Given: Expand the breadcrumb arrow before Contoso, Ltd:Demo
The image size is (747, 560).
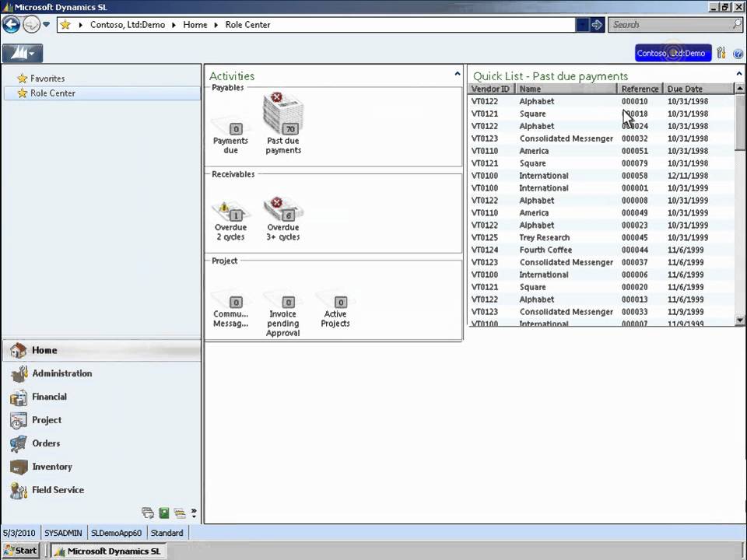Looking at the screenshot, I should [80, 25].
